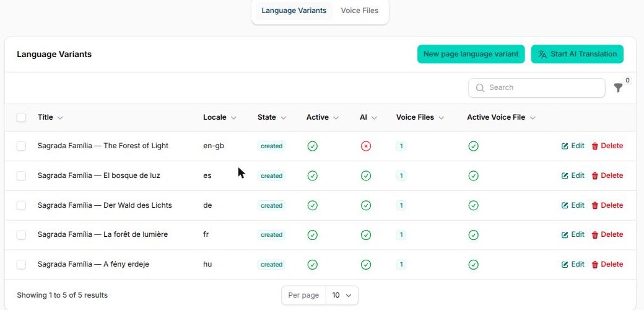
Task: Click the AI check icon in hu row
Action: [x=366, y=264]
